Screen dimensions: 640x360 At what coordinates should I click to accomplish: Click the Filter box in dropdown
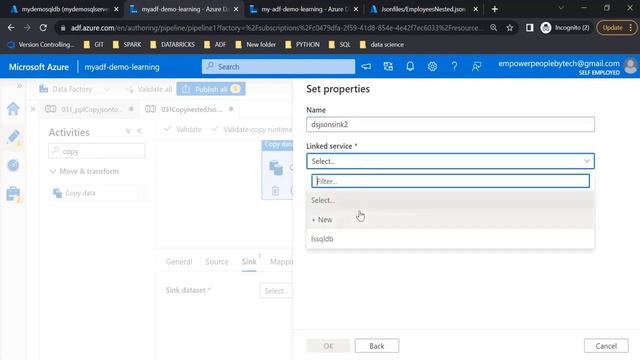coord(451,181)
